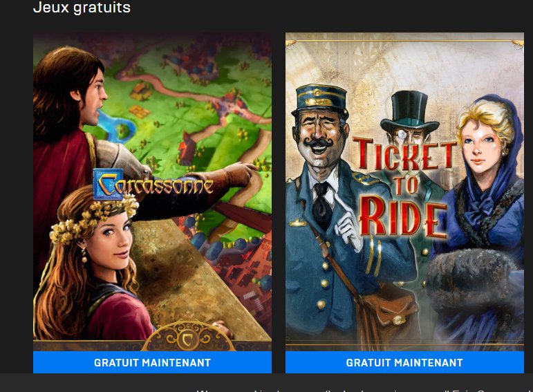Click Gratuit Maintenant under Ticket to Ride

pyautogui.click(x=404, y=362)
